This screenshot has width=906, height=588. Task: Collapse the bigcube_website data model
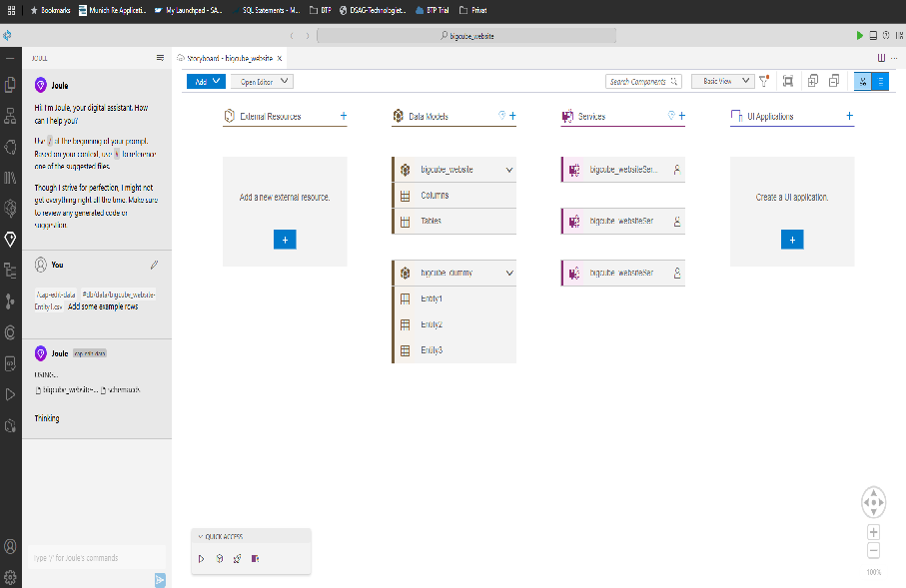click(509, 170)
